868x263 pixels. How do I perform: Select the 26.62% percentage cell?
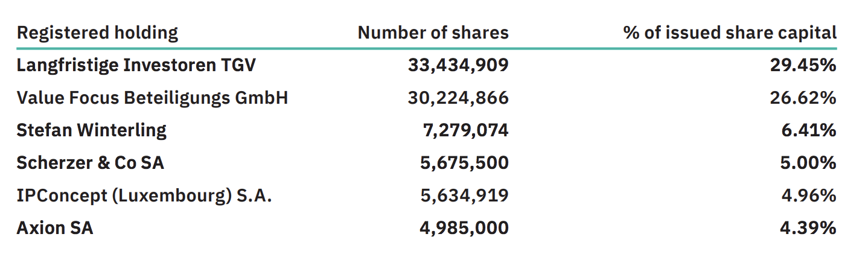click(x=803, y=98)
